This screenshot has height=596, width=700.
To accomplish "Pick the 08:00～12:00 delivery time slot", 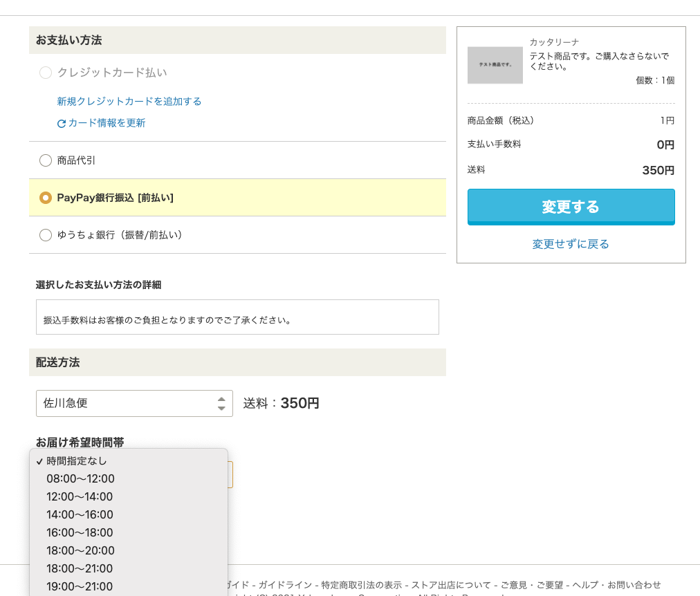I will [80, 479].
